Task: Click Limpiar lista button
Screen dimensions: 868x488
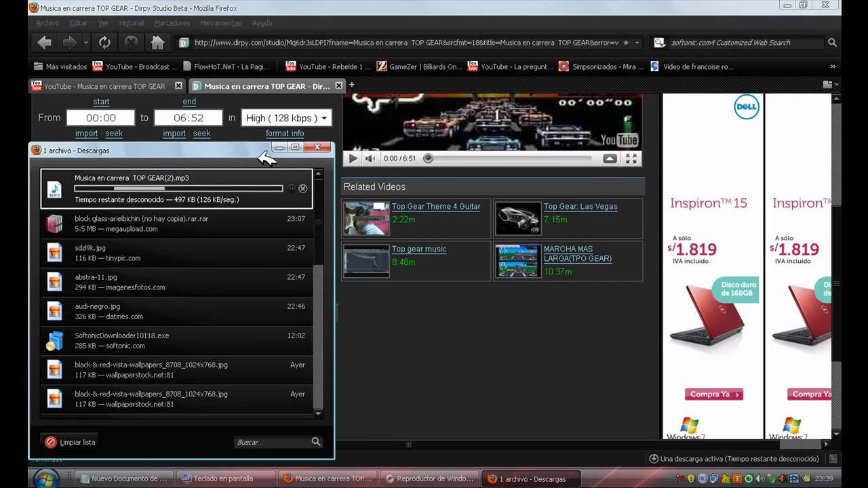Action: point(71,442)
